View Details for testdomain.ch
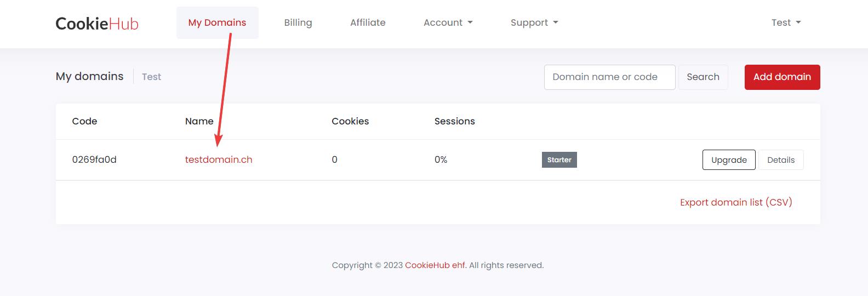Image resolution: width=868 pixels, height=296 pixels. [781, 160]
